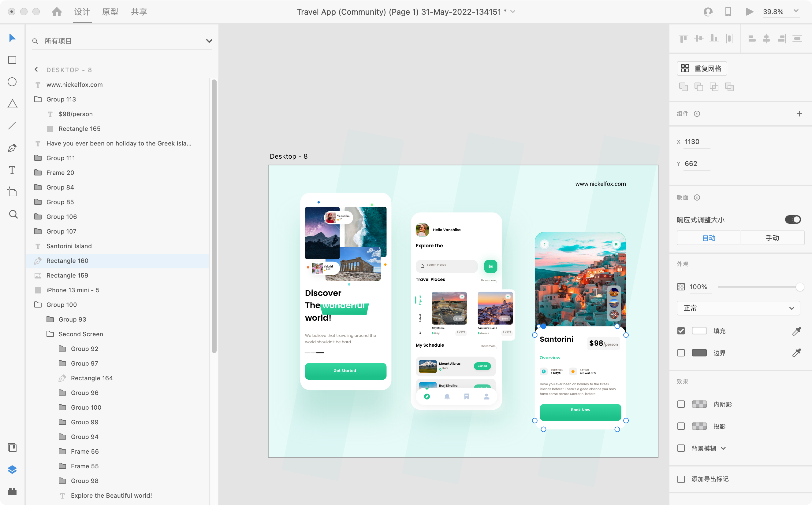This screenshot has height=505, width=812.
Task: Enable the 内阴影 effect checkbox
Action: 681,404
